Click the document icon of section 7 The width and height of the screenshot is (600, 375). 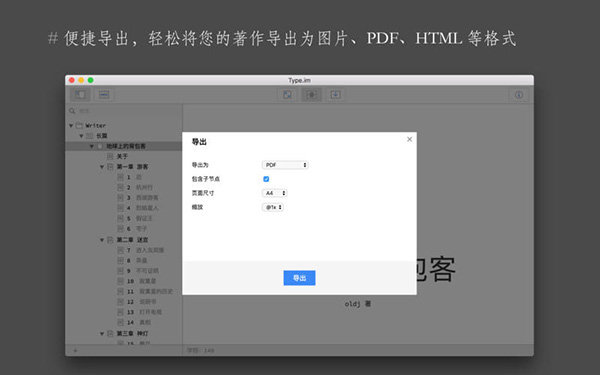(120, 250)
